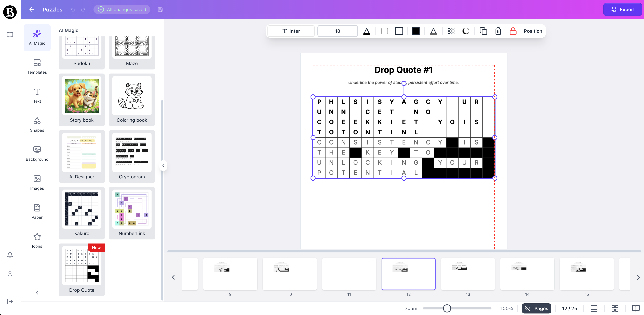Collapse the left side panel
This screenshot has width=644, height=315.
coord(163,165)
